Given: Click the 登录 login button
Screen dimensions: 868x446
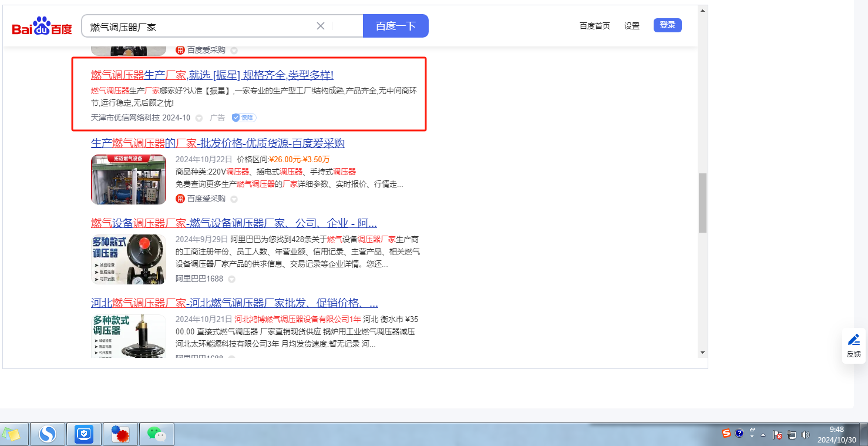Looking at the screenshot, I should coord(667,25).
